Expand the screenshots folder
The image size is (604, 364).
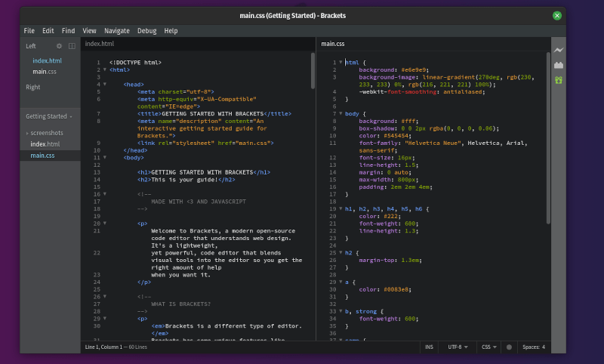click(x=45, y=133)
